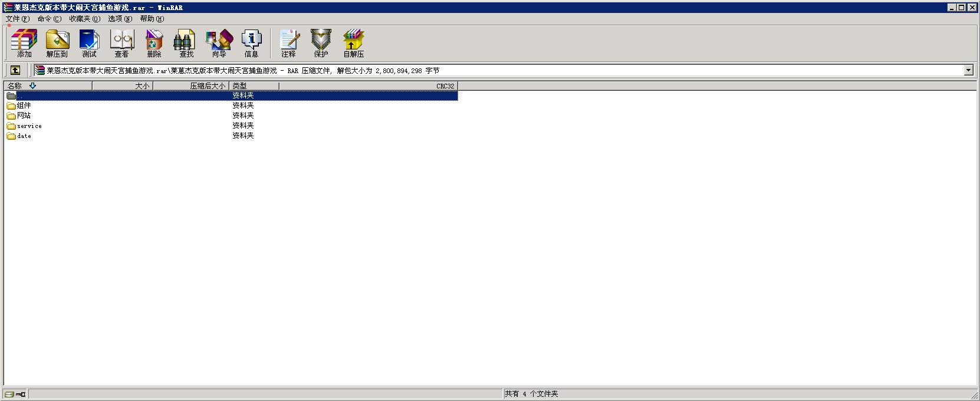
Task: Expand the archive path dropdown arrow
Action: [968, 70]
